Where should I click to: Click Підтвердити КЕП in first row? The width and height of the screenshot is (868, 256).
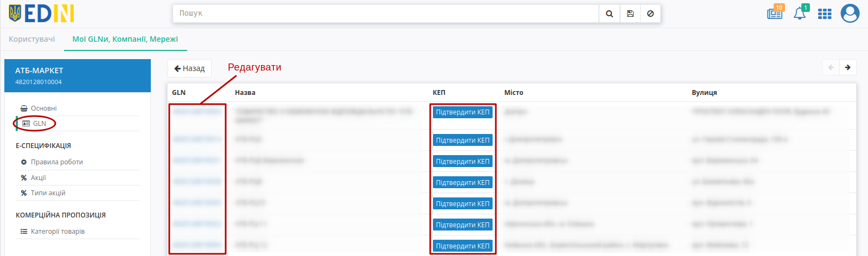pos(463,112)
